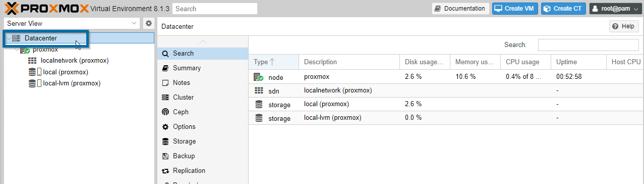Click the Ceph logo icon

point(165,112)
